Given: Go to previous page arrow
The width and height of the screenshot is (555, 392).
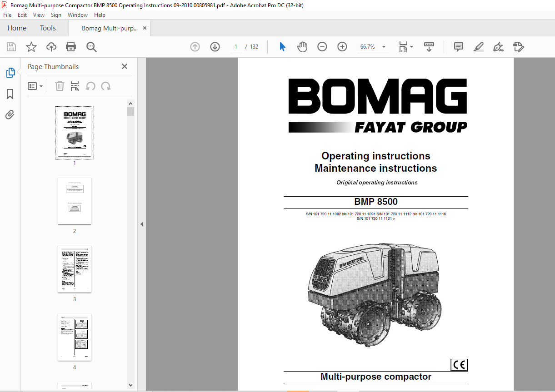Looking at the screenshot, I should point(195,47).
